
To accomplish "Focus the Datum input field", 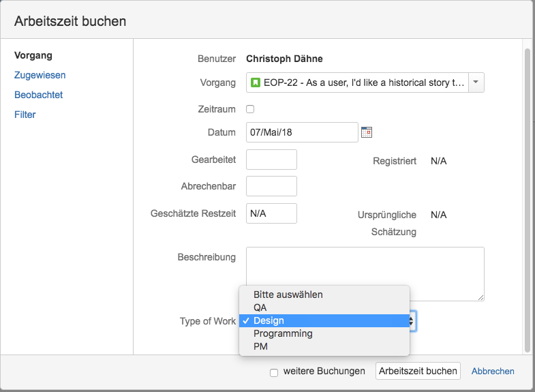I will (302, 132).
